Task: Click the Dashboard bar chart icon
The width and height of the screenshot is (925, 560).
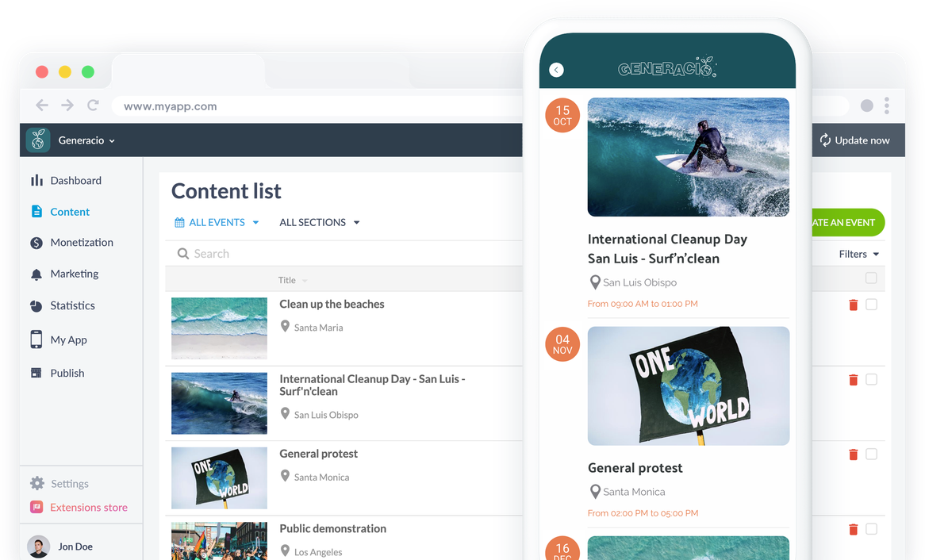Action: tap(36, 181)
